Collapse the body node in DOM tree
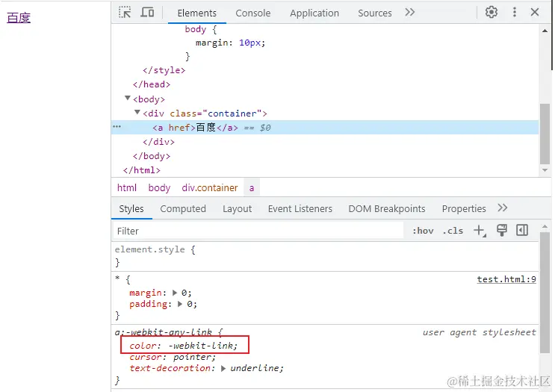The width and height of the screenshot is (555, 392). 128,98
